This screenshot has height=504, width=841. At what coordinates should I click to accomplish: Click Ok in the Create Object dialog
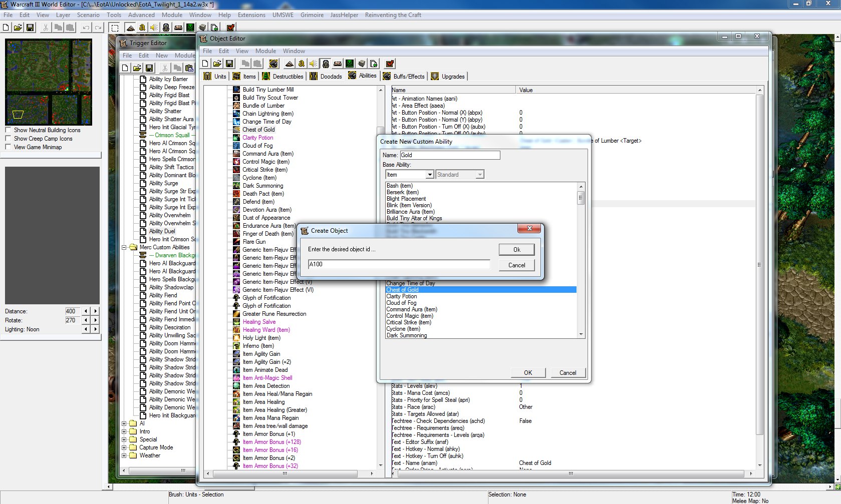pos(516,250)
